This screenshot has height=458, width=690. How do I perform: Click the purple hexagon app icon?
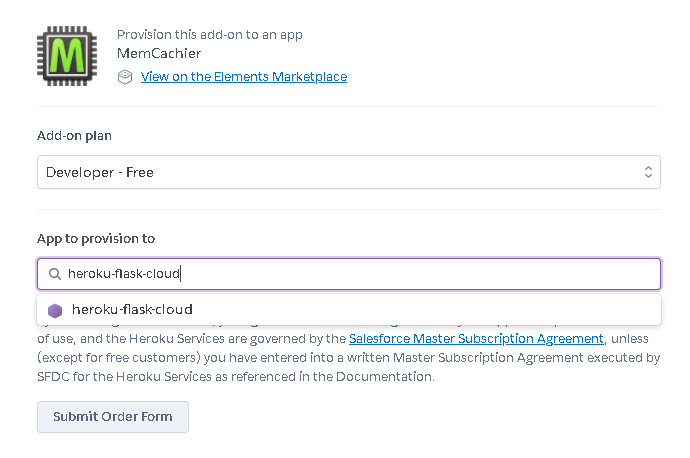[55, 311]
